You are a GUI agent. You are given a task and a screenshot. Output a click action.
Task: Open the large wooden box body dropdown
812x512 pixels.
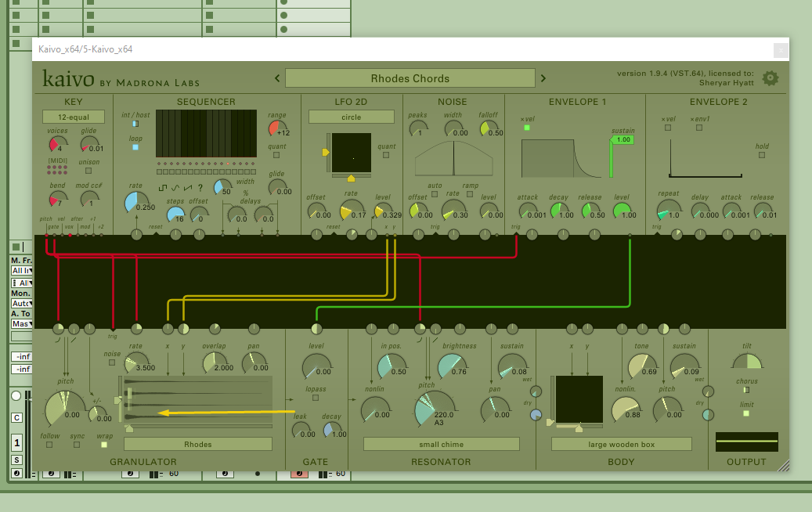(x=622, y=444)
